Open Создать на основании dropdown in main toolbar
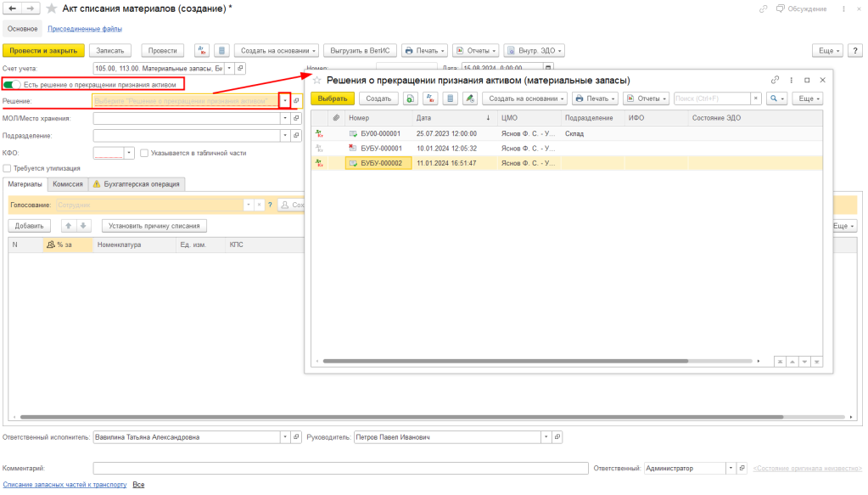The height and width of the screenshot is (495, 868). point(276,50)
